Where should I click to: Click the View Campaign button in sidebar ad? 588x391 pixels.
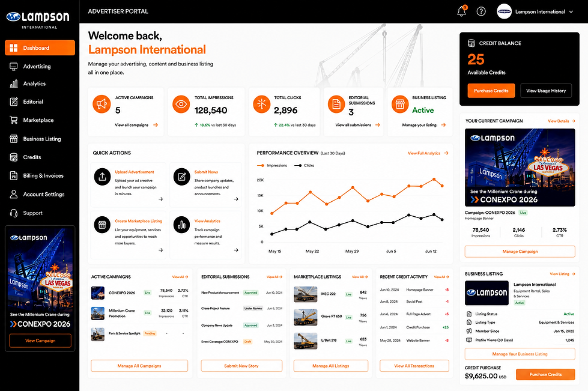(40, 341)
